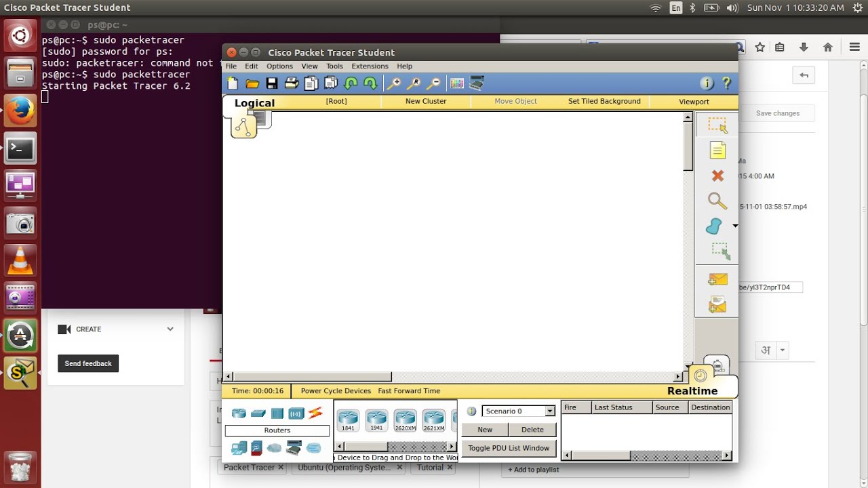Open Firefox from the Ubuntu launcher
The height and width of the screenshot is (488, 868).
coord(20,110)
